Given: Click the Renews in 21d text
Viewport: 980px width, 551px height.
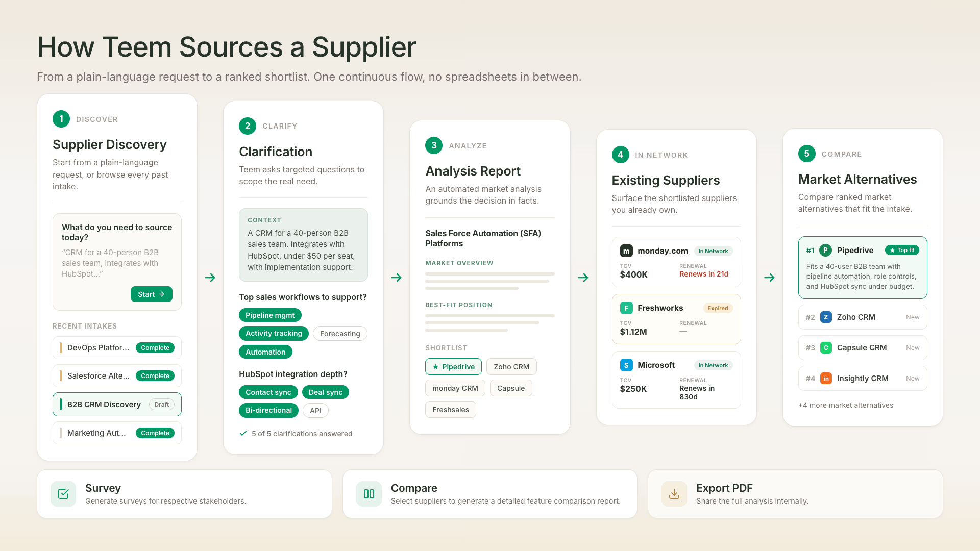Looking at the screenshot, I should [704, 274].
